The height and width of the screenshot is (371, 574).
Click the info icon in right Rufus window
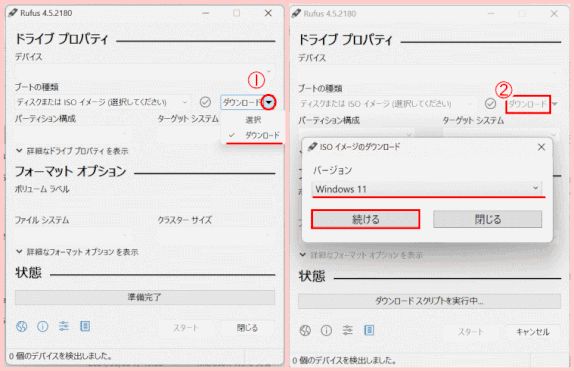[327, 330]
